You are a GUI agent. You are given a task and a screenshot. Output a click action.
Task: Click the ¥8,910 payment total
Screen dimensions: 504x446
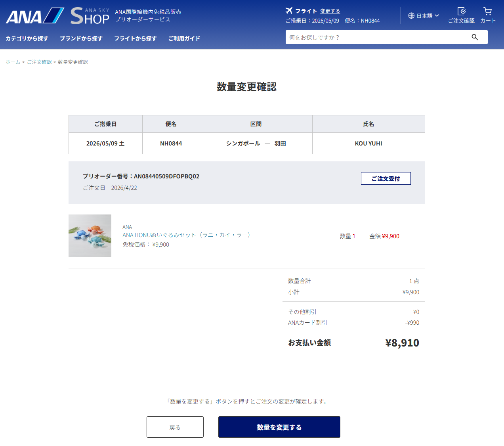point(402,343)
